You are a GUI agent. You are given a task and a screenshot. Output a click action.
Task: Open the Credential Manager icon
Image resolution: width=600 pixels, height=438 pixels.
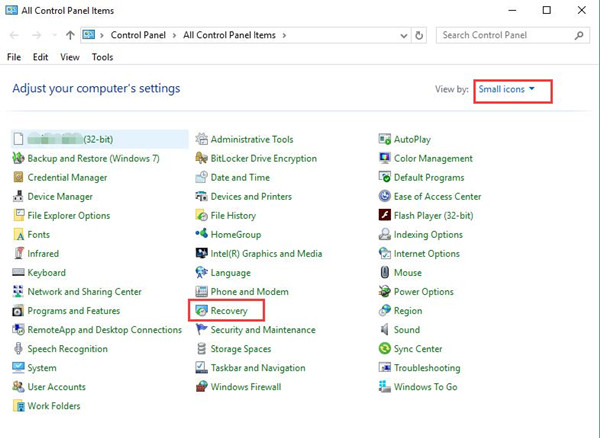pos(18,177)
